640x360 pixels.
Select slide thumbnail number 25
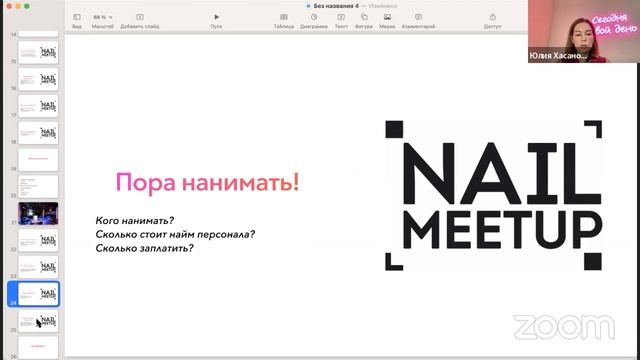38,321
